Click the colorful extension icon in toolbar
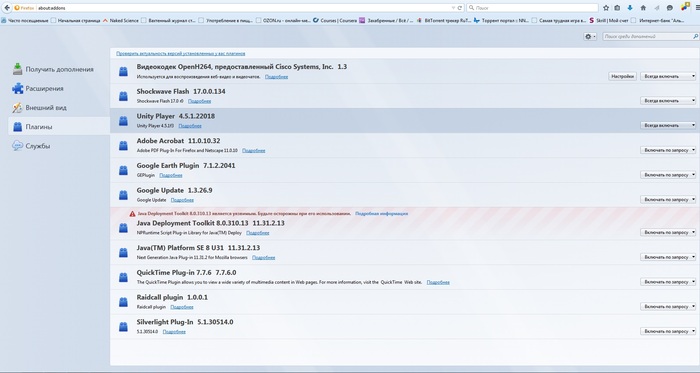This screenshot has height=373, width=700. [x=685, y=7]
